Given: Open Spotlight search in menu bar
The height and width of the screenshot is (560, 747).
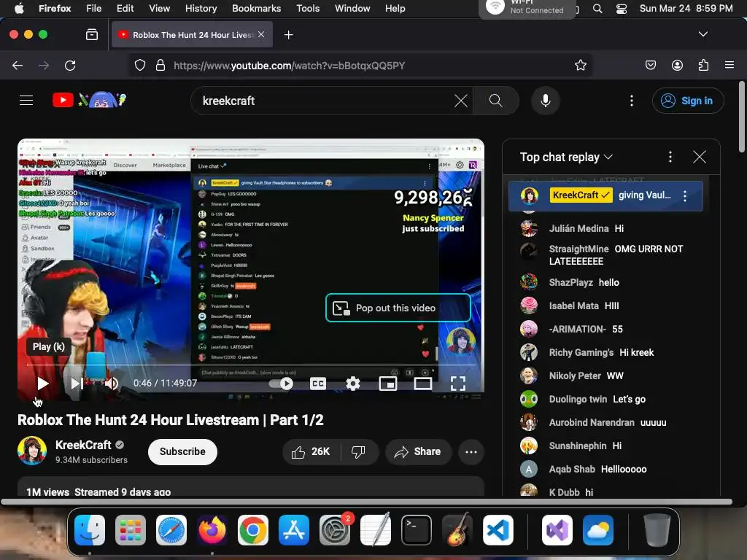Looking at the screenshot, I should point(597,9).
